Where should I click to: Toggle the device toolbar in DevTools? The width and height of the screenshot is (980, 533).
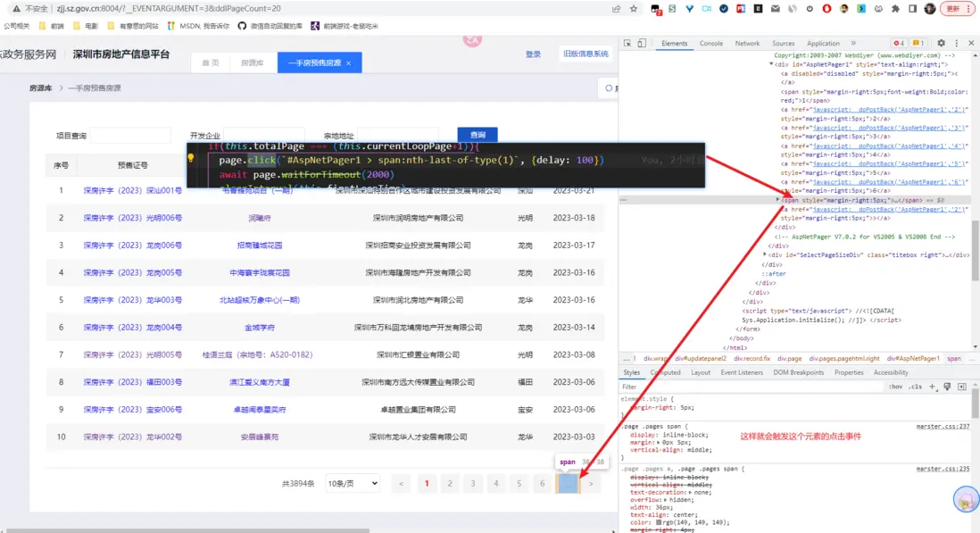click(x=642, y=43)
